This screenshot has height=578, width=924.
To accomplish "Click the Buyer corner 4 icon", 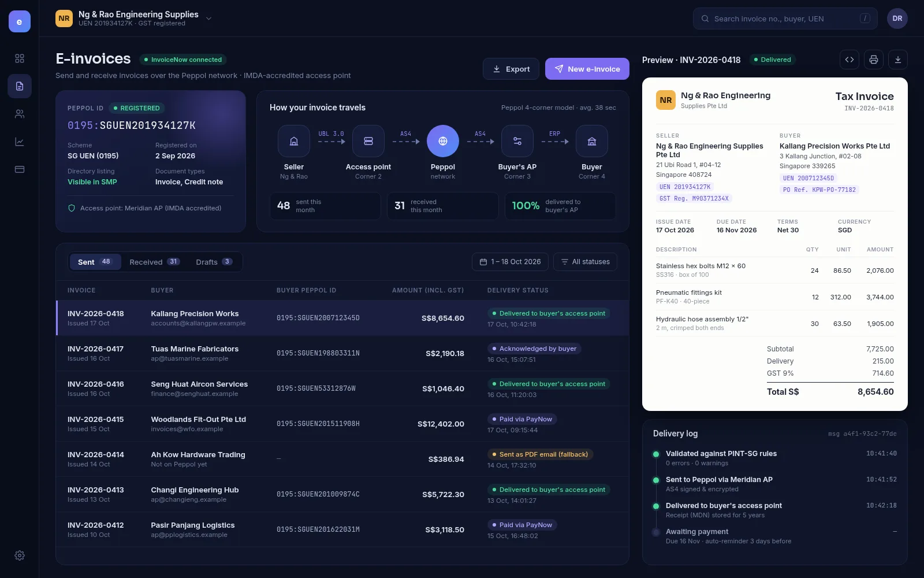I will pyautogui.click(x=592, y=141).
